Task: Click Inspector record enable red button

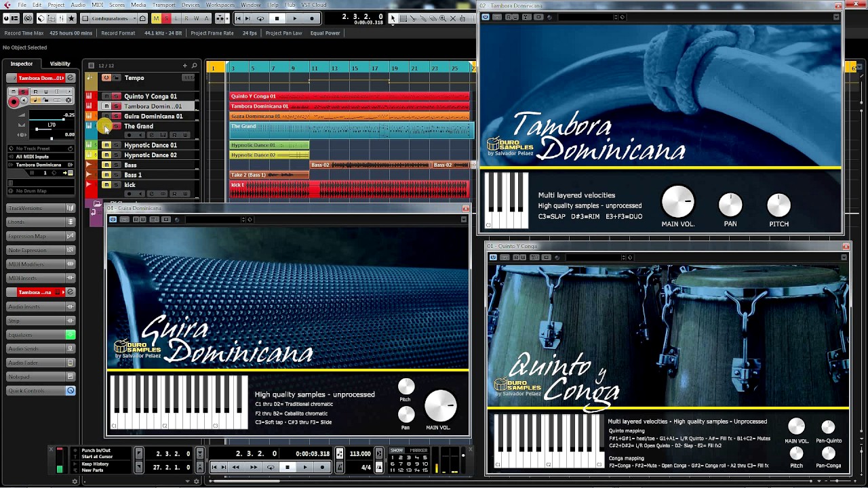Action: pyautogui.click(x=14, y=102)
